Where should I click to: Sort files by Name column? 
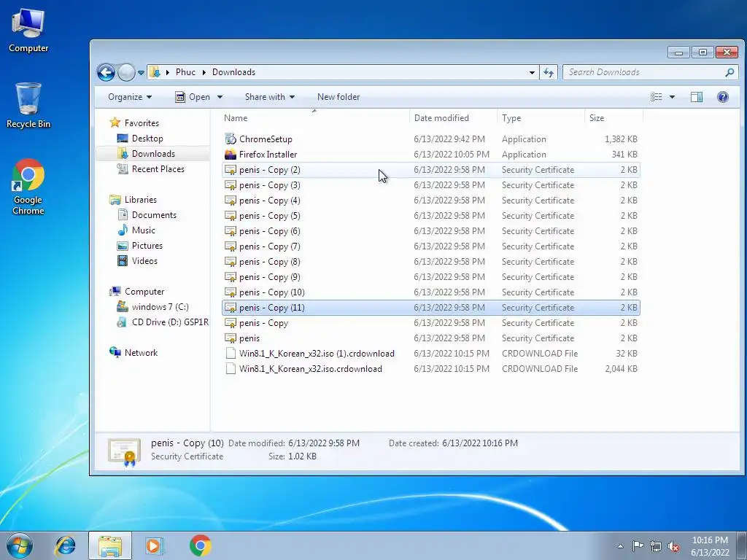coord(314,118)
